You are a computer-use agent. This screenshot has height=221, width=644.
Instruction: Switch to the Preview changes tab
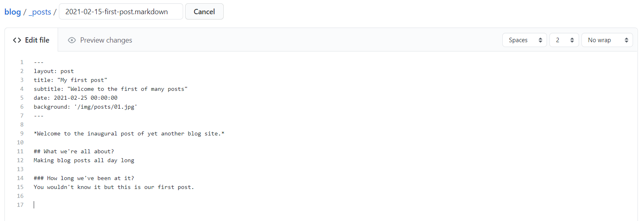[x=100, y=40]
